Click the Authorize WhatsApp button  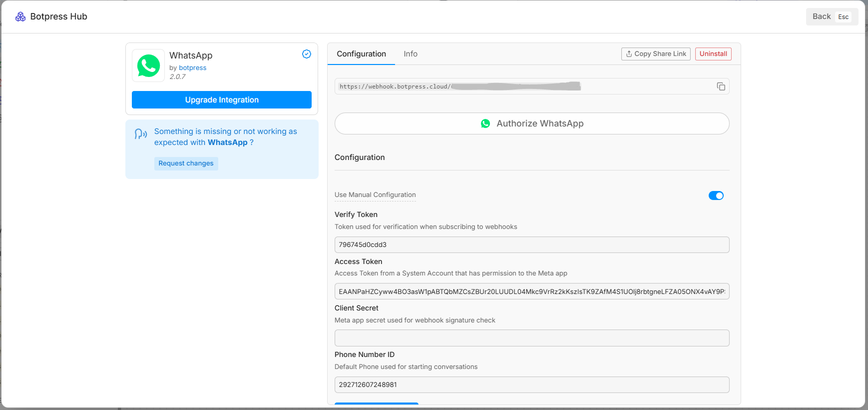(x=532, y=123)
